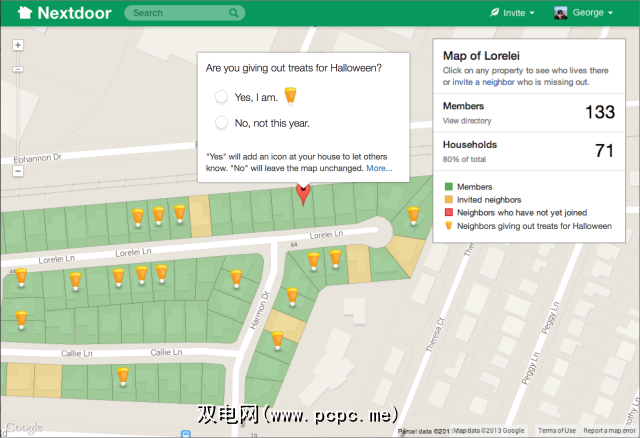The width and height of the screenshot is (640, 438).
Task: Open the Invite dropdown menu
Action: tap(513, 13)
